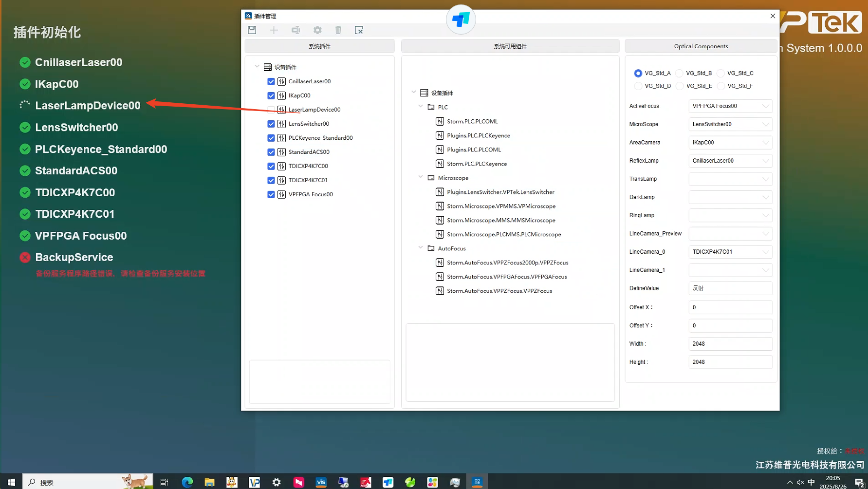Screen dimensions: 868x489
Task: Collapse the Microscope folder in tree
Action: pyautogui.click(x=421, y=178)
